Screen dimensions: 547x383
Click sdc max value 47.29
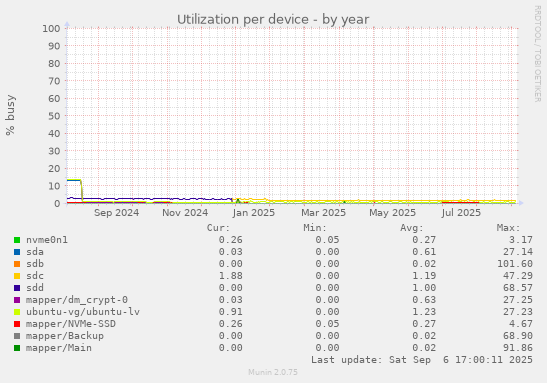(518, 276)
